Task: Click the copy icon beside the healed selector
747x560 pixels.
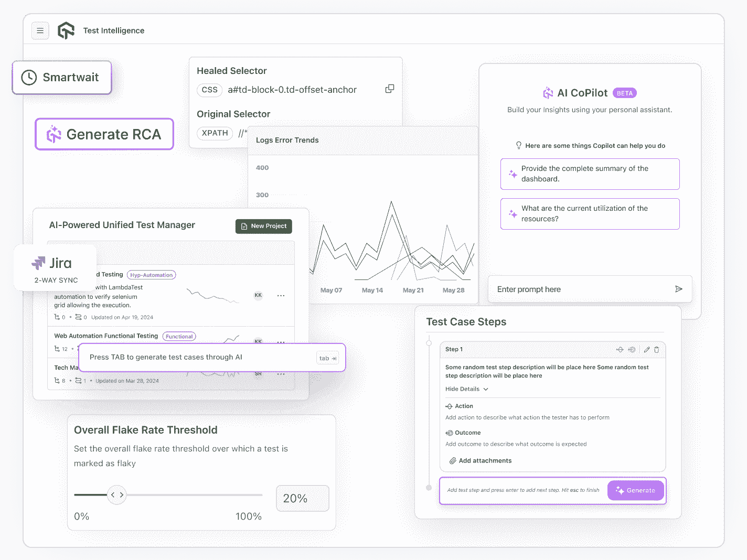Action: (x=389, y=89)
